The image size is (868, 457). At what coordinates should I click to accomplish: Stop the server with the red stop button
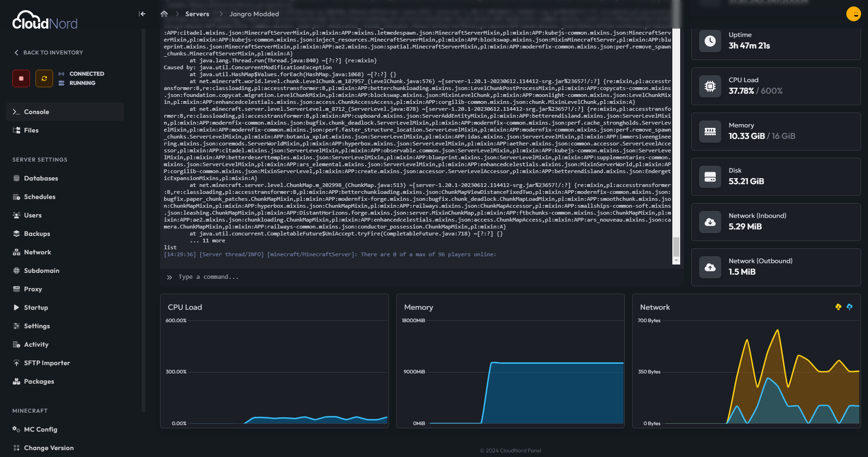21,78
